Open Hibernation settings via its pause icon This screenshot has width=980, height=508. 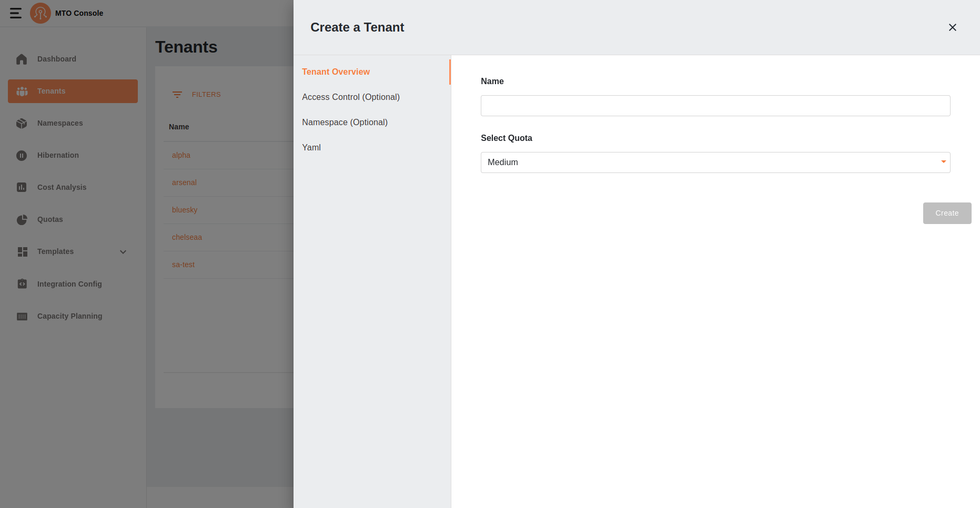[x=22, y=155]
